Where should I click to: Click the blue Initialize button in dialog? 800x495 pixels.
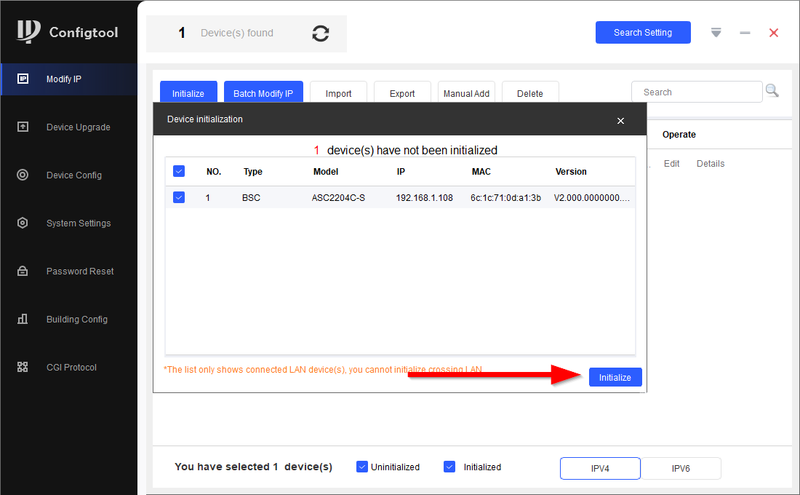click(x=615, y=377)
